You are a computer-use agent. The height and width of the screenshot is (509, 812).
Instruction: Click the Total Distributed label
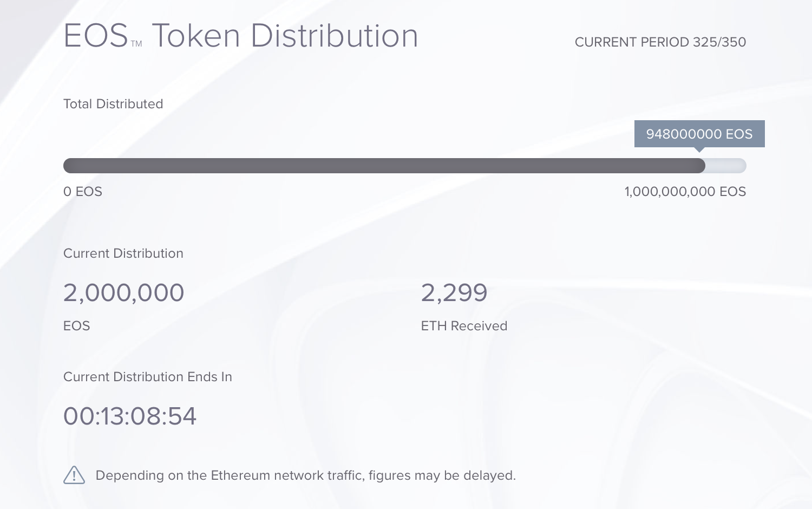tap(113, 104)
